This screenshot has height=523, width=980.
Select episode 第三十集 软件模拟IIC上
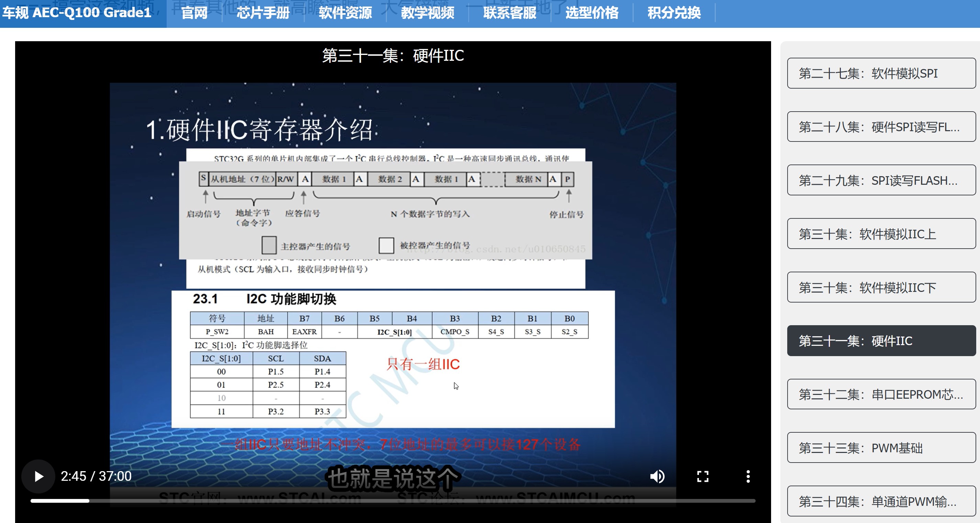881,234
